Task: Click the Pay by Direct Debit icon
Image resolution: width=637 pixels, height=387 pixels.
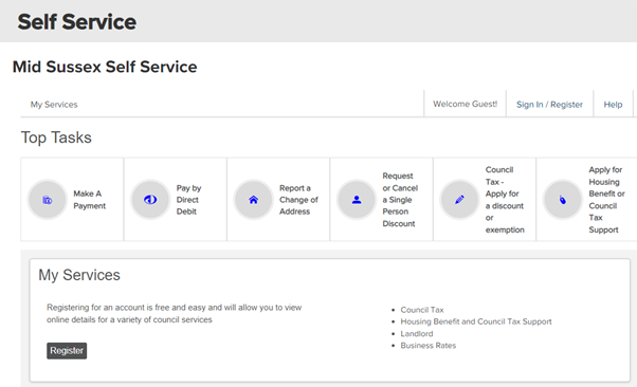Action: click(x=150, y=200)
